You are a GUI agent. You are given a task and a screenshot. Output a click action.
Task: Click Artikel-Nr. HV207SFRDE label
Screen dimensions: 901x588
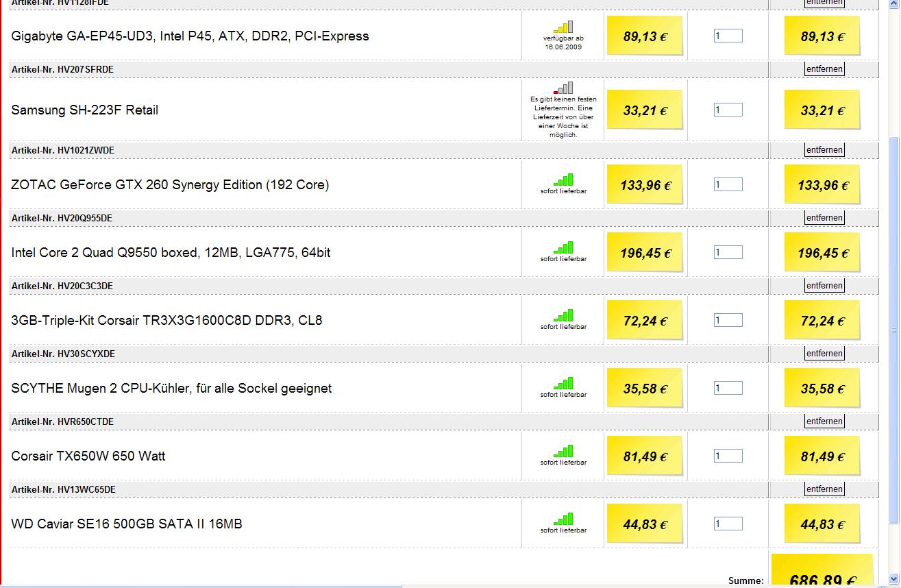pos(62,69)
